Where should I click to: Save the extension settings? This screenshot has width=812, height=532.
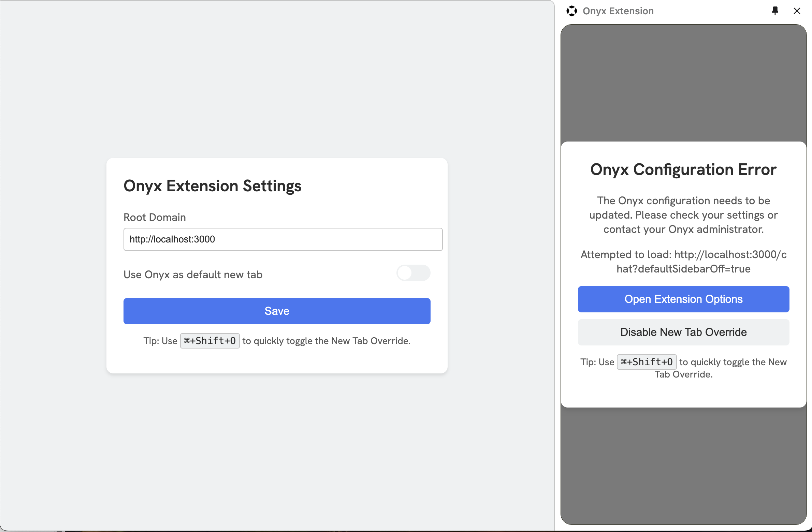pos(277,311)
